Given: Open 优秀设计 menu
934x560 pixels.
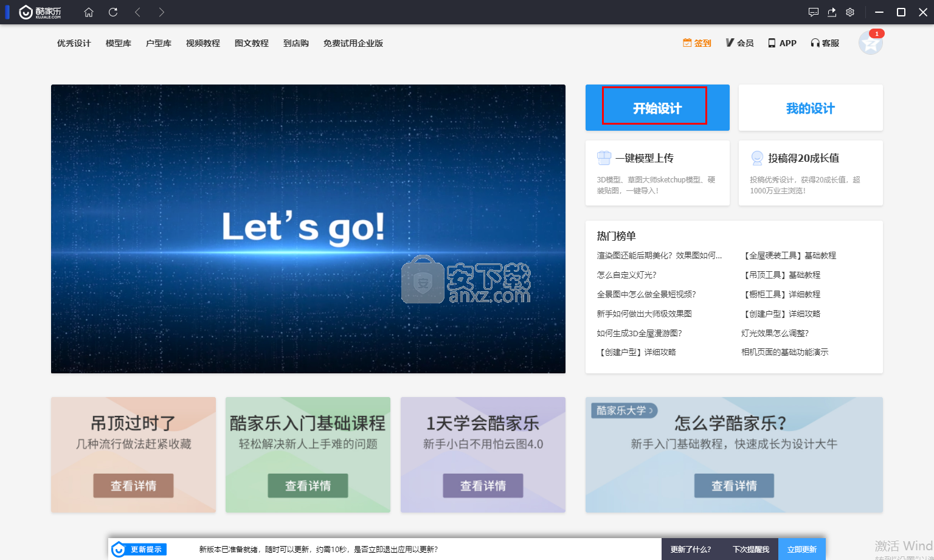Looking at the screenshot, I should pos(74,43).
